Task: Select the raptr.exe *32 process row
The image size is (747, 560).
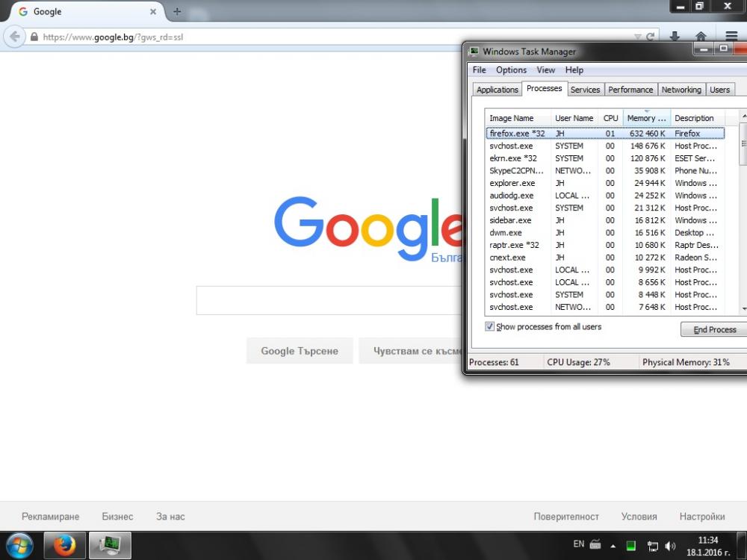Action: [605, 245]
